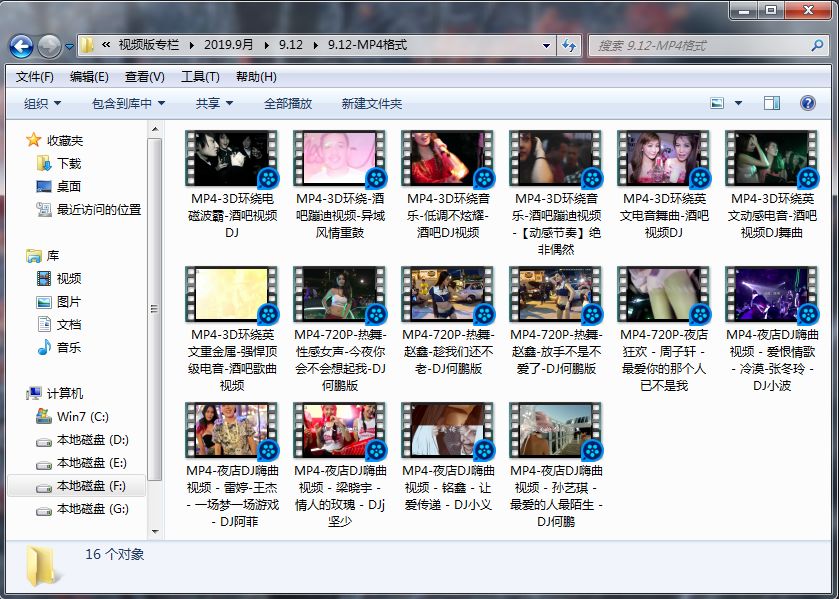Viewport: 839px width, 599px height.
Task: Select video 爱恨情歌-冷漠-张冬玲
Action: tap(772, 329)
